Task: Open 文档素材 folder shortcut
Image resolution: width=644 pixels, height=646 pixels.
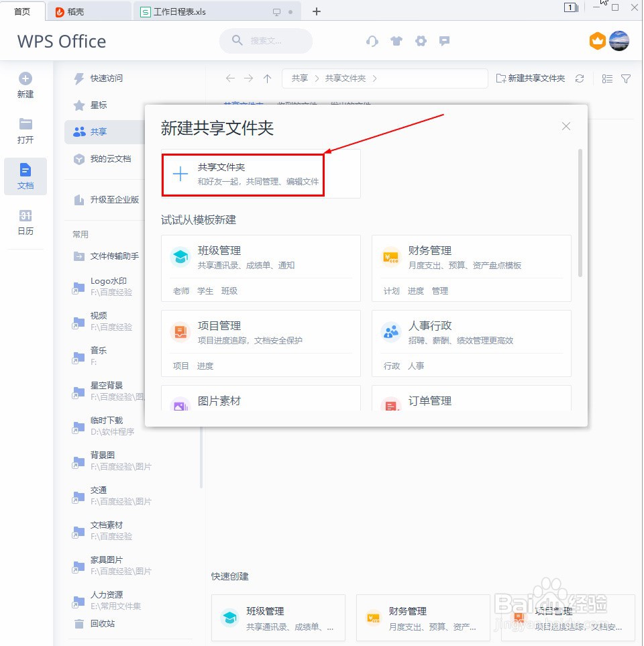Action: tap(103, 531)
